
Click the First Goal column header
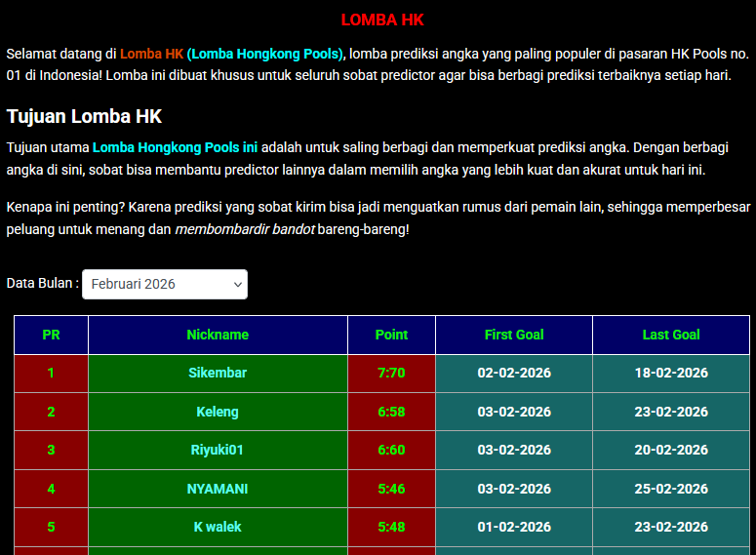514,335
